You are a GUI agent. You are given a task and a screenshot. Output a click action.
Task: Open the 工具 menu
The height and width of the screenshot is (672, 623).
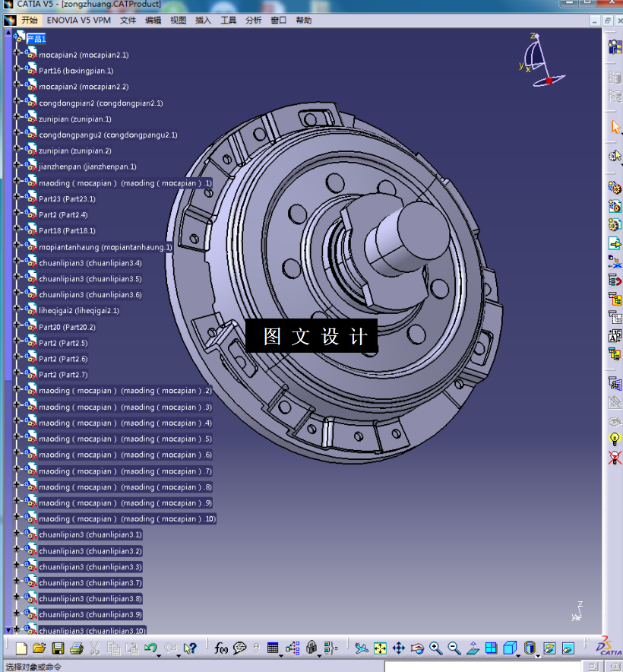[229, 20]
